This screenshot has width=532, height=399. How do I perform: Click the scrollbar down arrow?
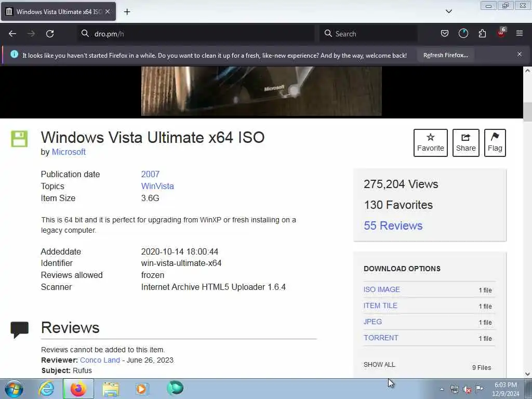[527, 374]
